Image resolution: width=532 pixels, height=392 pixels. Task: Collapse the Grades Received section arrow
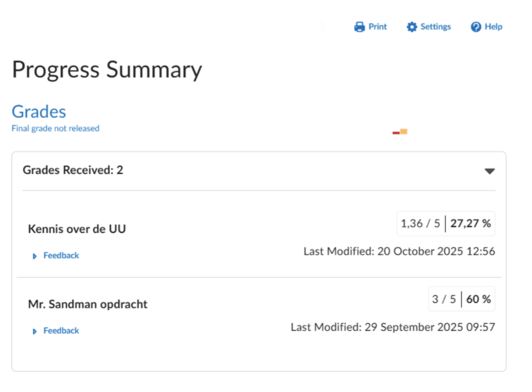[x=489, y=171]
